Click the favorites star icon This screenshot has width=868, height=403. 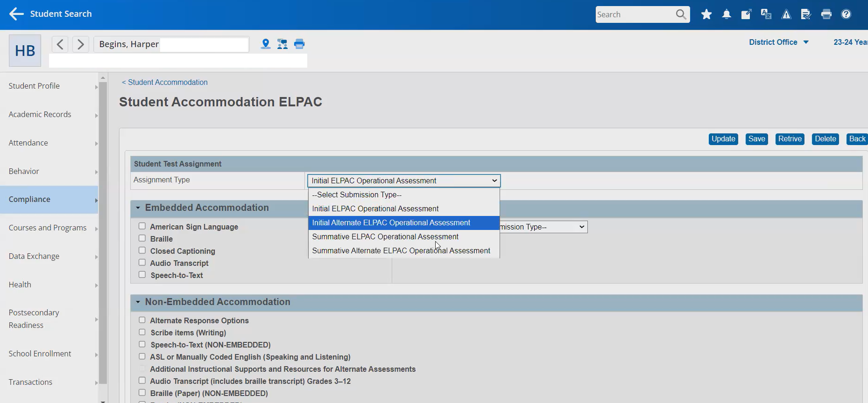click(706, 14)
